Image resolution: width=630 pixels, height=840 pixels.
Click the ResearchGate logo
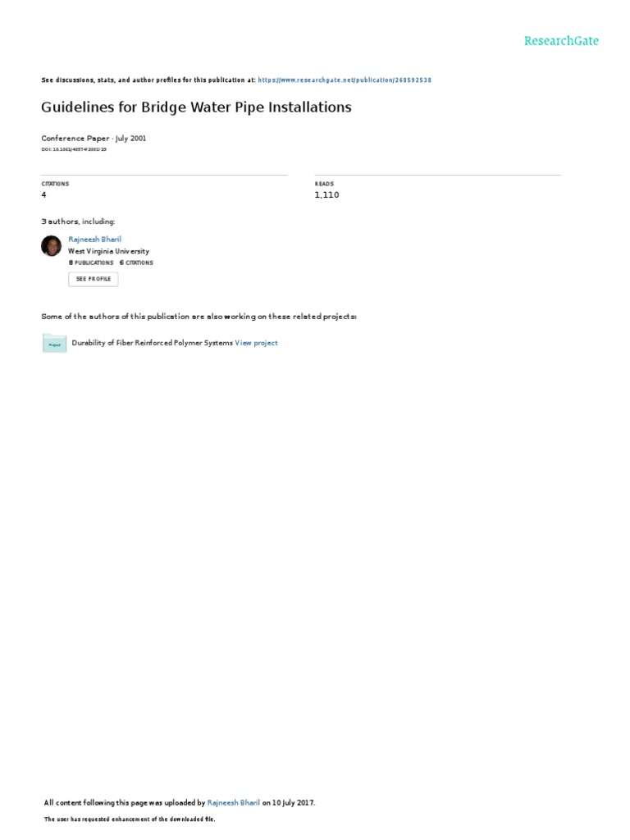click(561, 41)
